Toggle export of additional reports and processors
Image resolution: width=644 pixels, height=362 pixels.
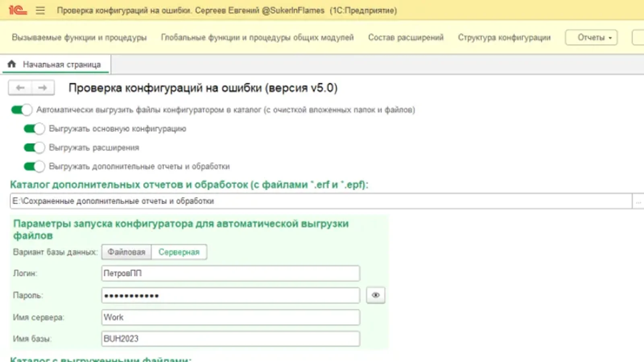[34, 166]
